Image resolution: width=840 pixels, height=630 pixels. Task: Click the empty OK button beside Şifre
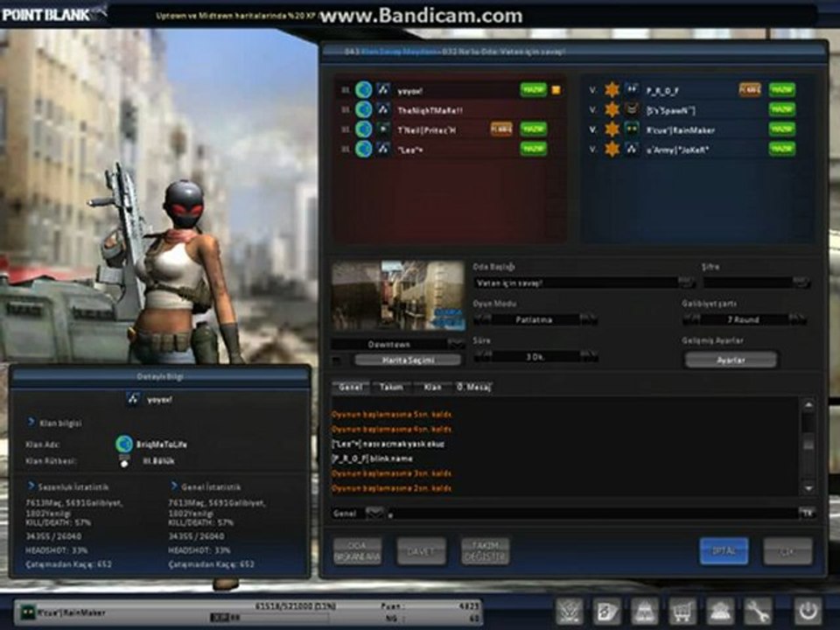pos(801,281)
